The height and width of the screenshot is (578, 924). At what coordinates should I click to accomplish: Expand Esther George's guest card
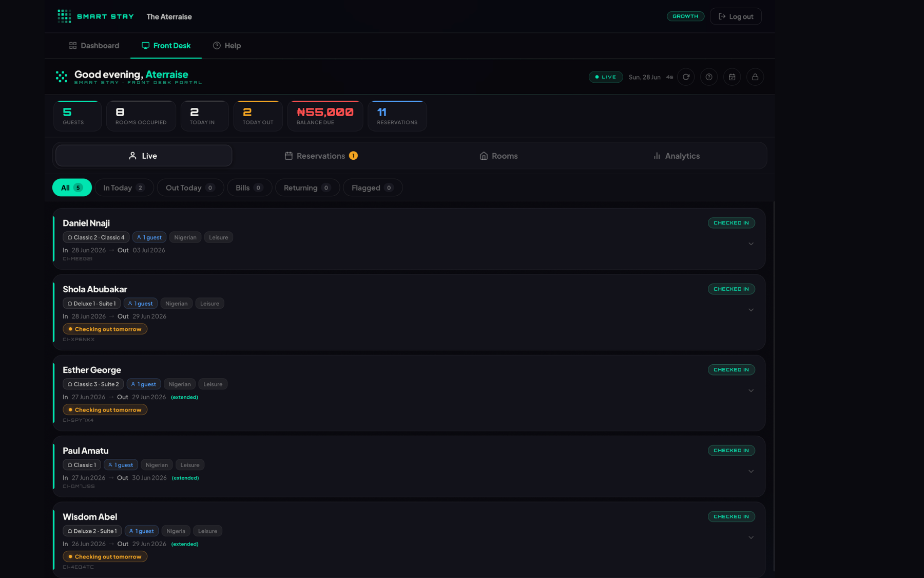751,391
